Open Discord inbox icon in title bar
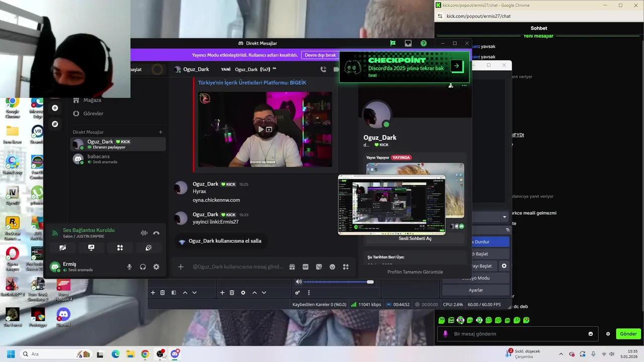The image size is (644, 362). tap(408, 43)
